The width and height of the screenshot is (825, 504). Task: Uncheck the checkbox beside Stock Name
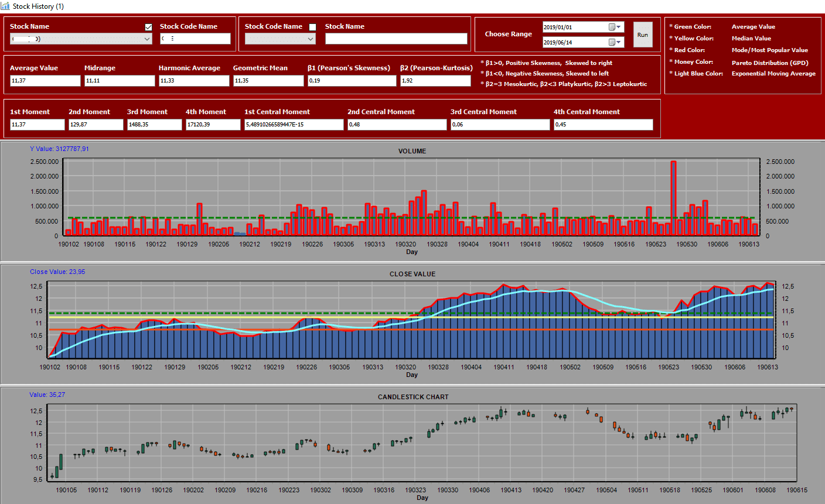point(148,27)
